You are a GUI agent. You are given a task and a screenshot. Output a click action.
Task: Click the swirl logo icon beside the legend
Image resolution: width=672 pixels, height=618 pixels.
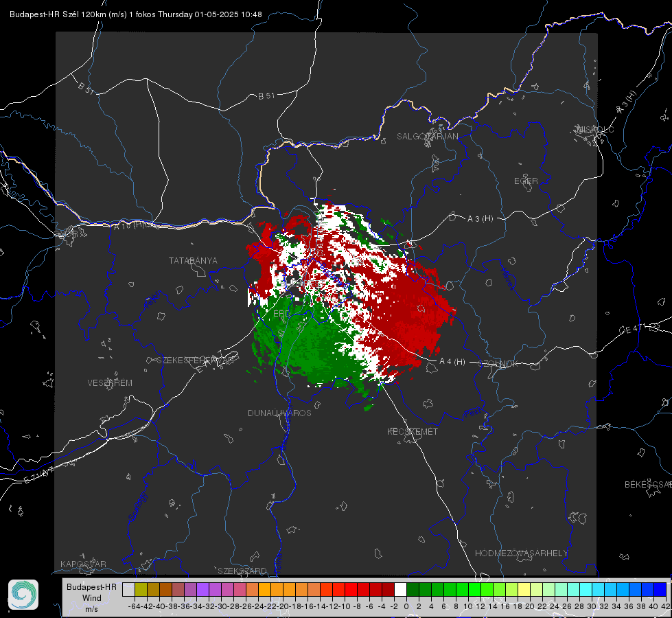23,595
